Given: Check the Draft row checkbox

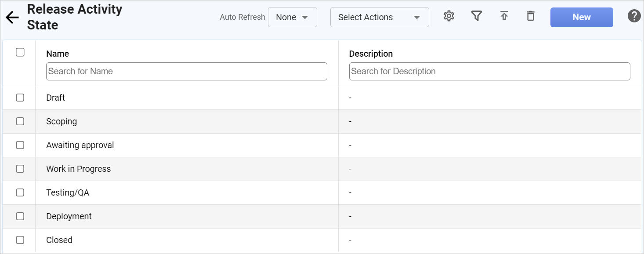Looking at the screenshot, I should click(20, 98).
